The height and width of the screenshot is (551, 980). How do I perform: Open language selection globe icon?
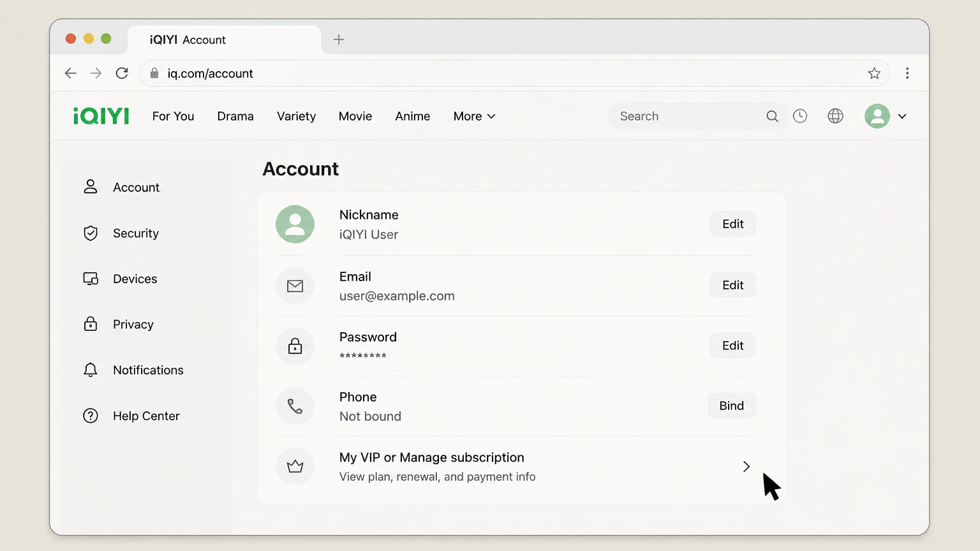pyautogui.click(x=835, y=116)
